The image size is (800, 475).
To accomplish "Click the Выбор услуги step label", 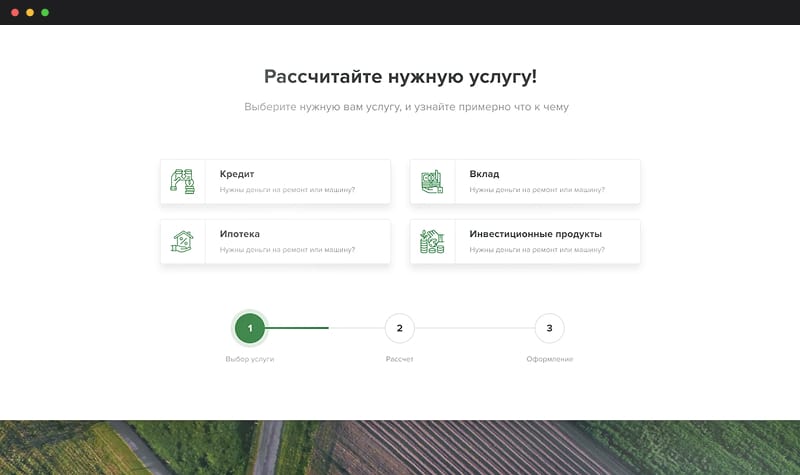I will coord(250,358).
